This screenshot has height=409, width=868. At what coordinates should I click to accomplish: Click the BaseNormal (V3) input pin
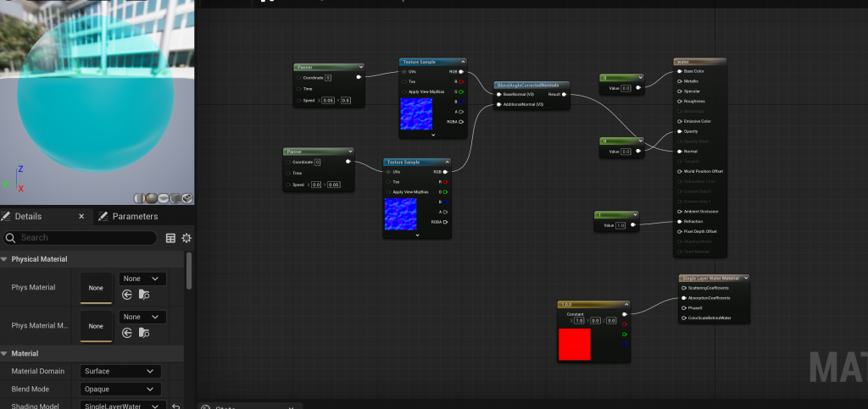point(498,95)
